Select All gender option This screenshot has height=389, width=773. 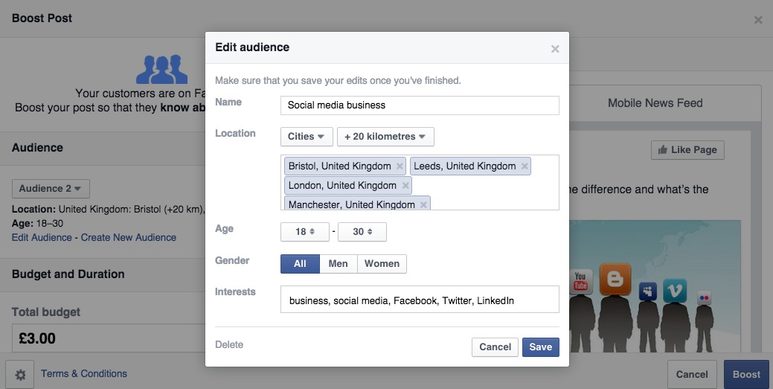(x=300, y=264)
